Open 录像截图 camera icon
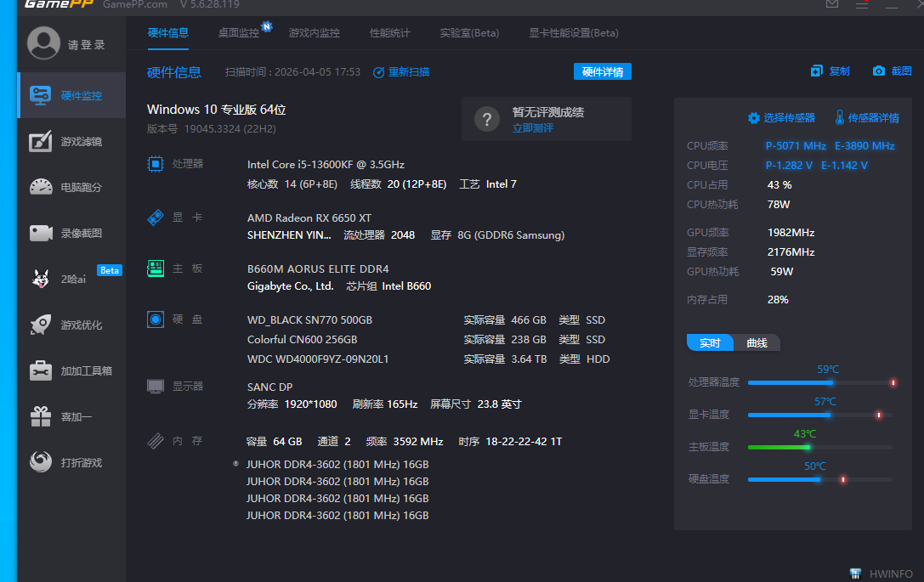The width and height of the screenshot is (924, 582). coord(41,233)
